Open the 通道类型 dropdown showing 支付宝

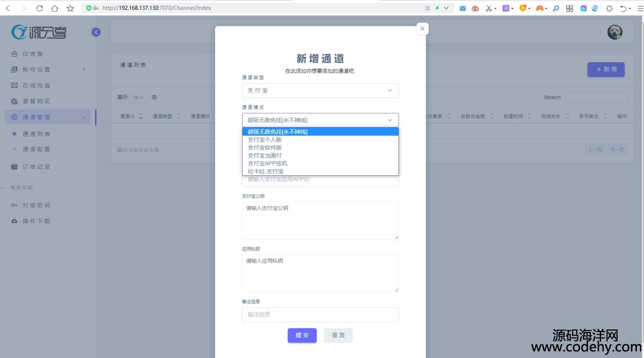click(x=320, y=90)
